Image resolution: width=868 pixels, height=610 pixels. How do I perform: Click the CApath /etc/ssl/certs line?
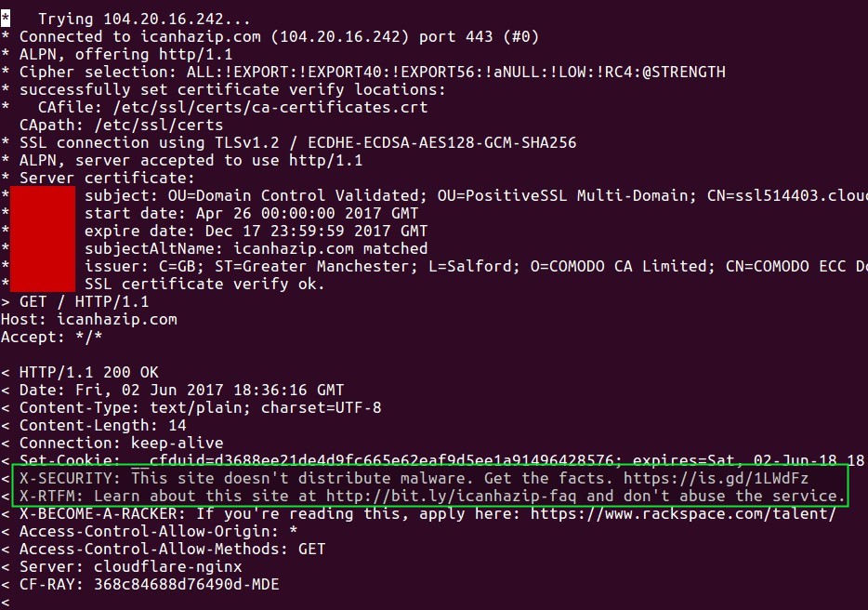(x=121, y=125)
